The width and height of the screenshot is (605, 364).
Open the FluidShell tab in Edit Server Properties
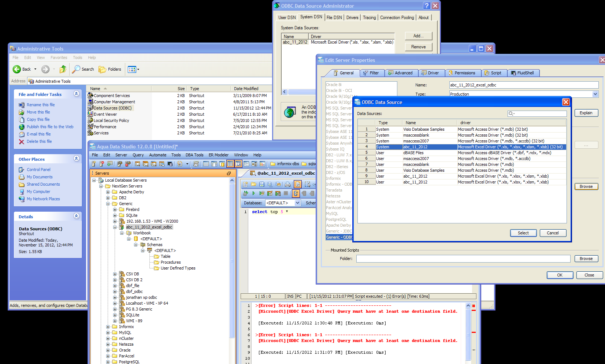(523, 73)
